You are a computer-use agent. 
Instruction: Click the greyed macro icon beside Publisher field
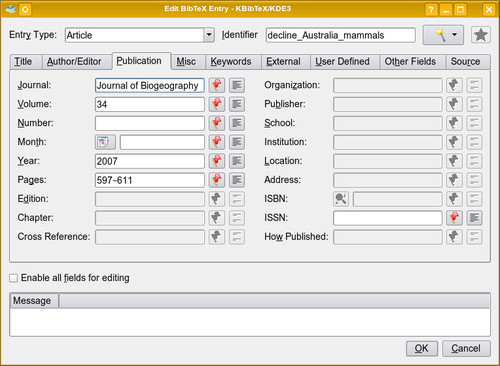click(454, 104)
